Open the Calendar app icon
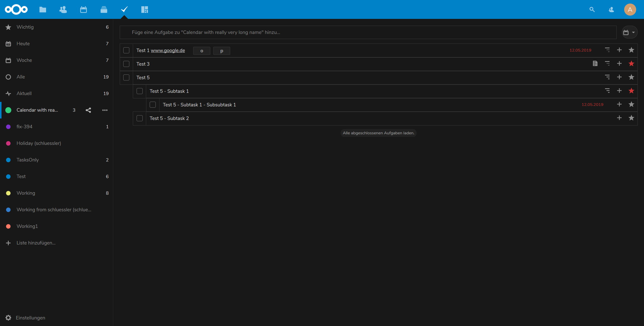Screen dimensions: 644x326 [x=84, y=10]
